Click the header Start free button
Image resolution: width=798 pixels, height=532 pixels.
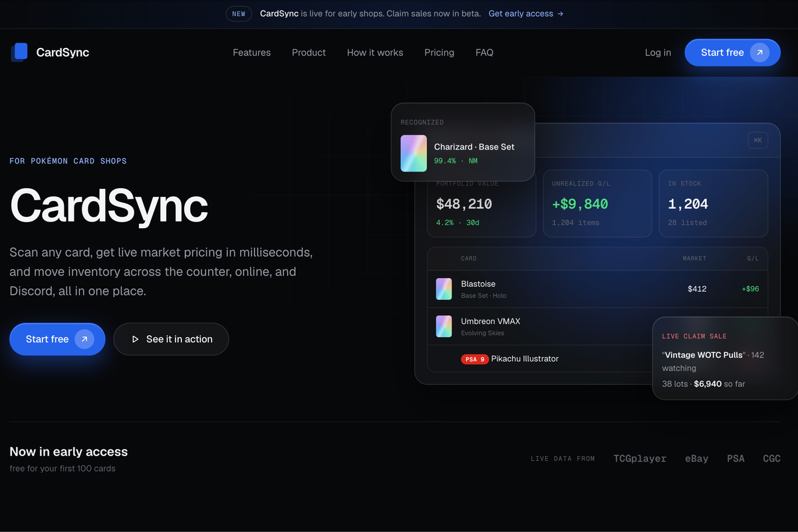pyautogui.click(x=732, y=53)
